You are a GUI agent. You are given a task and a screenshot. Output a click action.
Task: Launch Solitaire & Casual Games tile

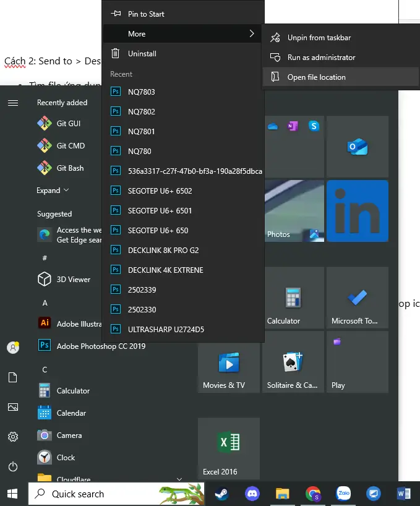coord(293,362)
